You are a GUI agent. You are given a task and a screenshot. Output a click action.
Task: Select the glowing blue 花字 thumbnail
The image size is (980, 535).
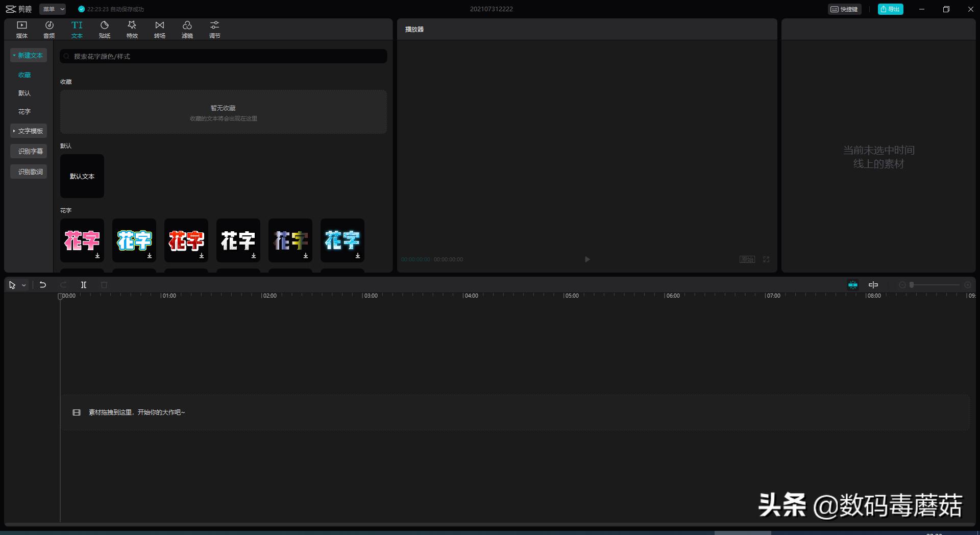(342, 240)
